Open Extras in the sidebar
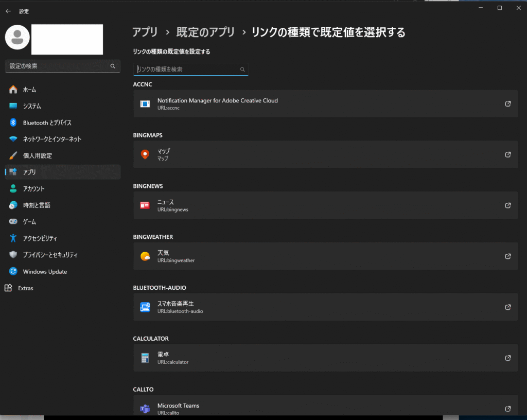 point(62,288)
